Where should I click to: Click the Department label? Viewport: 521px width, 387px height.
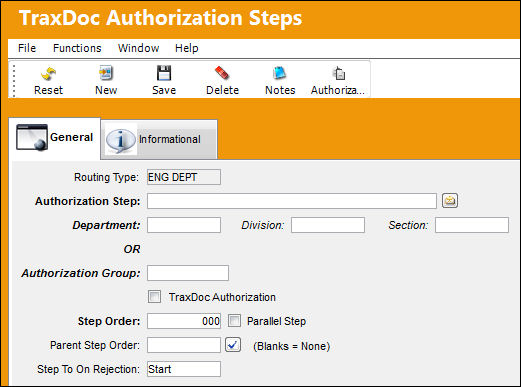coord(106,225)
